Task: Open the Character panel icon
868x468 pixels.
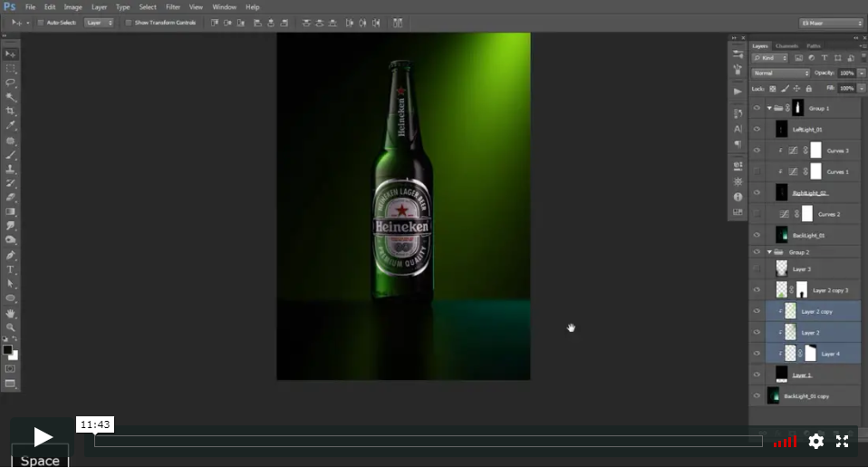Action: pos(738,129)
